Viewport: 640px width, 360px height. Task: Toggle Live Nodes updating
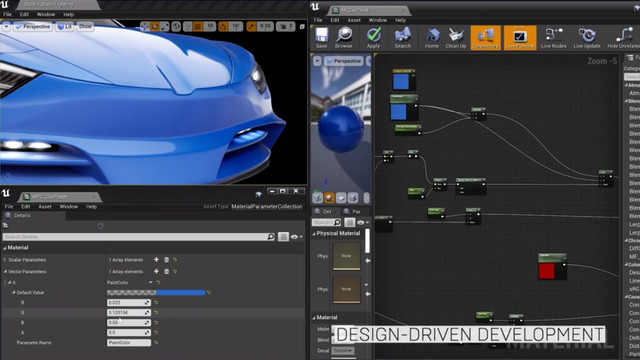pos(553,38)
